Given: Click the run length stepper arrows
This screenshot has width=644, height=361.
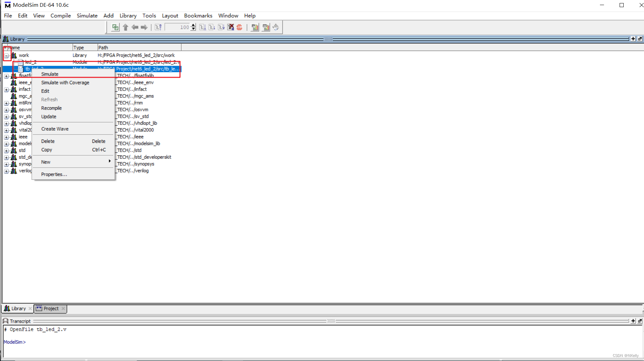Looking at the screenshot, I should coord(193,27).
